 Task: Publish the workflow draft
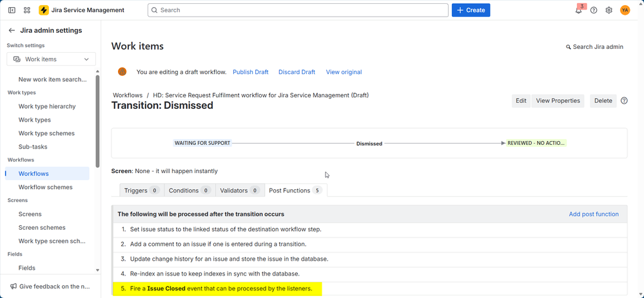click(x=251, y=71)
